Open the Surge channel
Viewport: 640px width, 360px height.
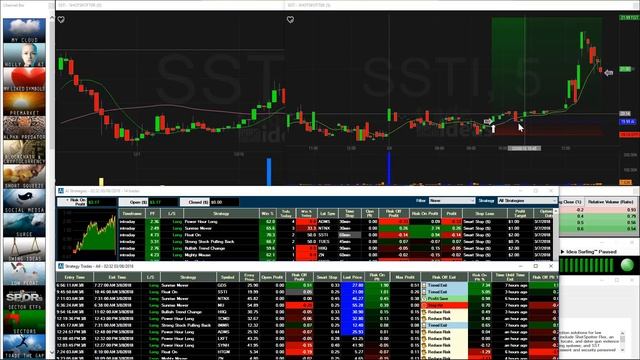tap(24, 225)
